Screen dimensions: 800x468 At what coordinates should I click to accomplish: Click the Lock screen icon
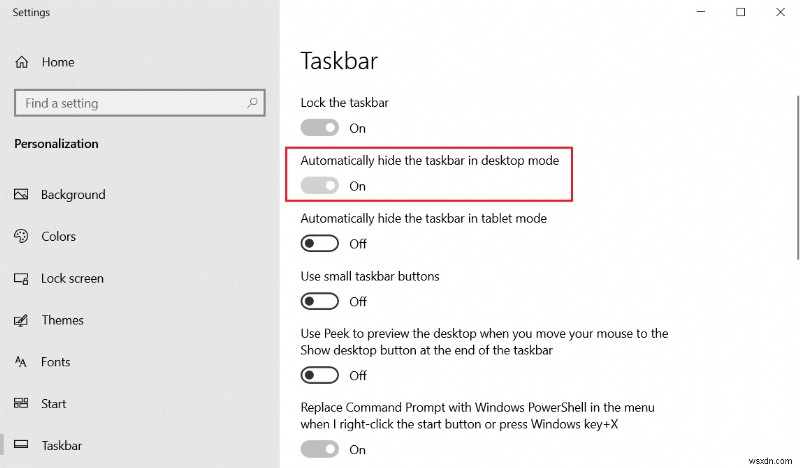pos(22,279)
